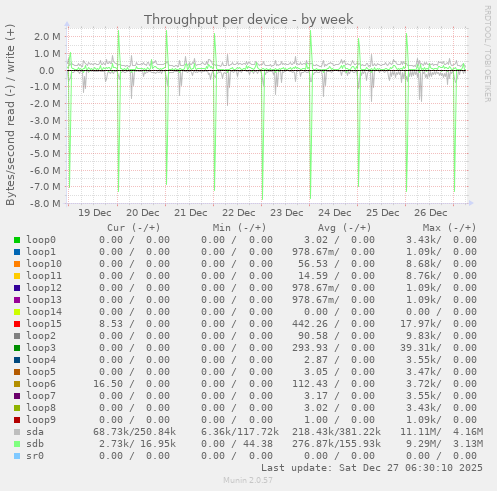Click loop6 current value '16.50'
This screenshot has width=497, height=491.
108,384
